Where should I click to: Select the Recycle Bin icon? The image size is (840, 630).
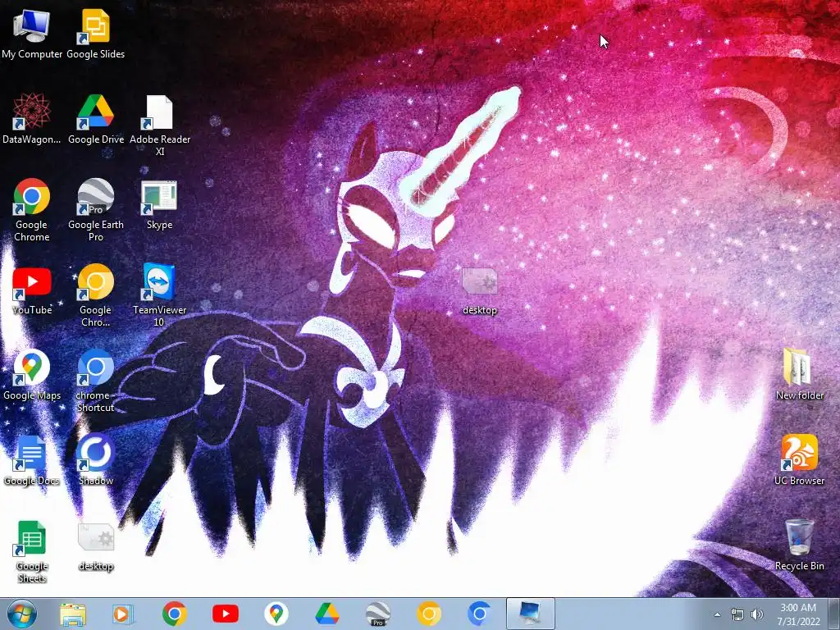point(799,546)
